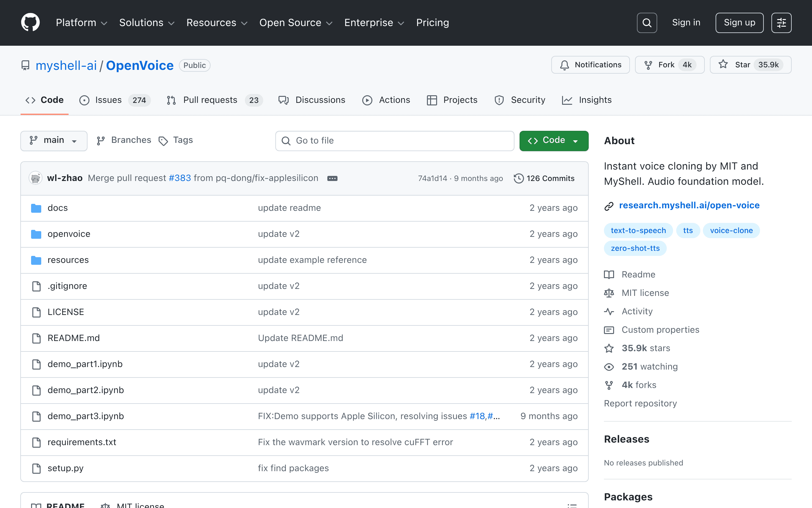Screen dimensions: 812x508
Task: Select the zero-shot-tts topic tag
Action: tap(635, 248)
